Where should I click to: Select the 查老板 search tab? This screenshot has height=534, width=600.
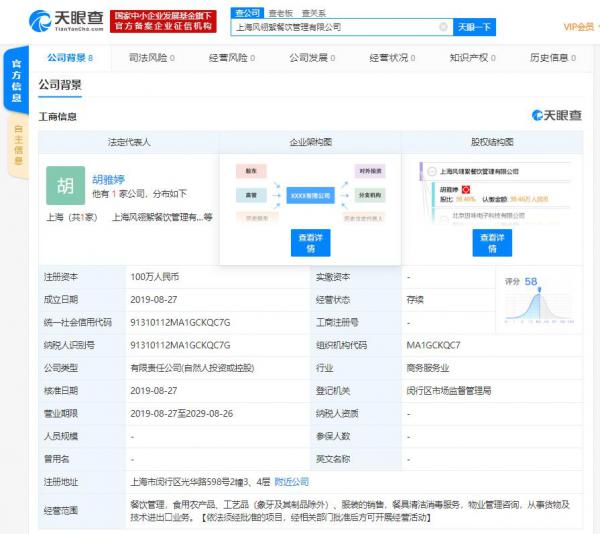pos(280,13)
